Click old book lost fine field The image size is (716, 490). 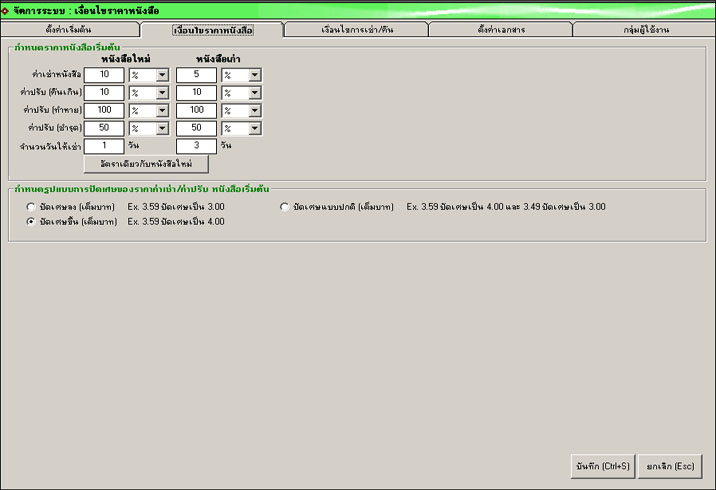(x=196, y=111)
